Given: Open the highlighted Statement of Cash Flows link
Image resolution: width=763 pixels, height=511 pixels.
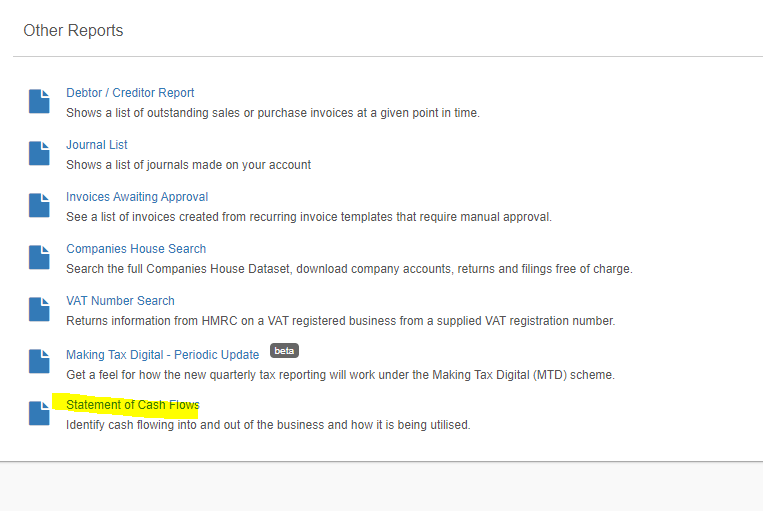Looking at the screenshot, I should (x=133, y=405).
